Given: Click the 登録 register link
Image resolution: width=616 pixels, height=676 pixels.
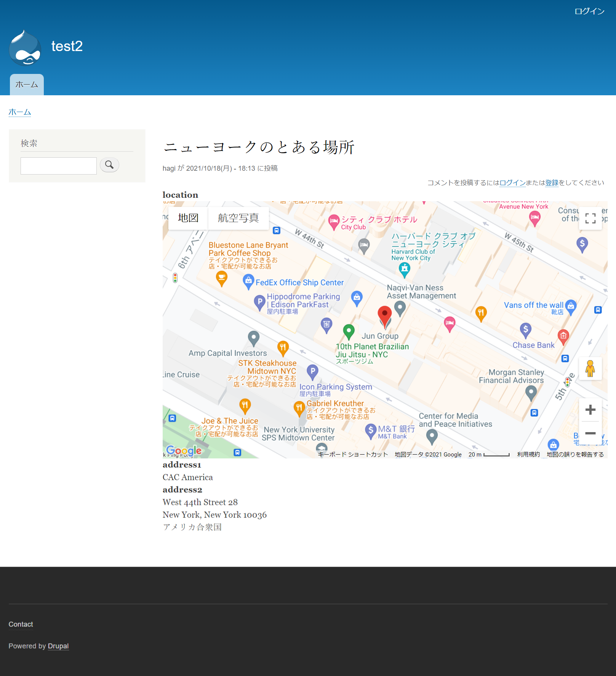Looking at the screenshot, I should tap(552, 183).
